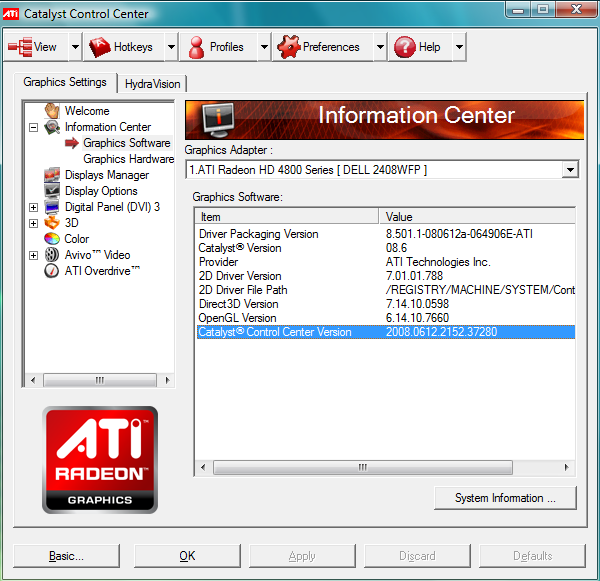The image size is (600, 581).
Task: Click the Information Center tree icon
Action: coord(52,127)
